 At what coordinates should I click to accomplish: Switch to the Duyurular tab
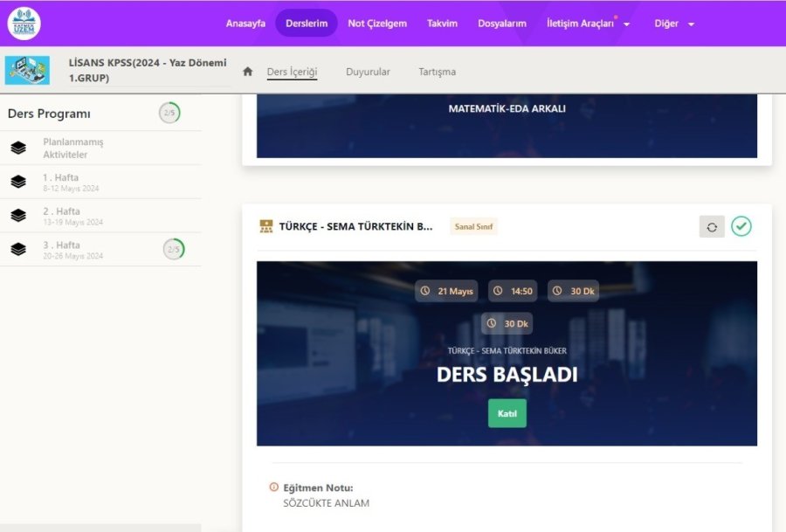(x=368, y=72)
